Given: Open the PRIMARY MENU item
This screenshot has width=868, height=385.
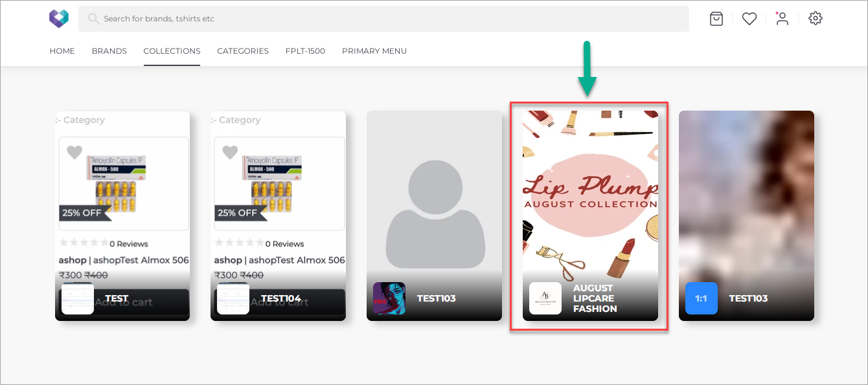Looking at the screenshot, I should (374, 51).
